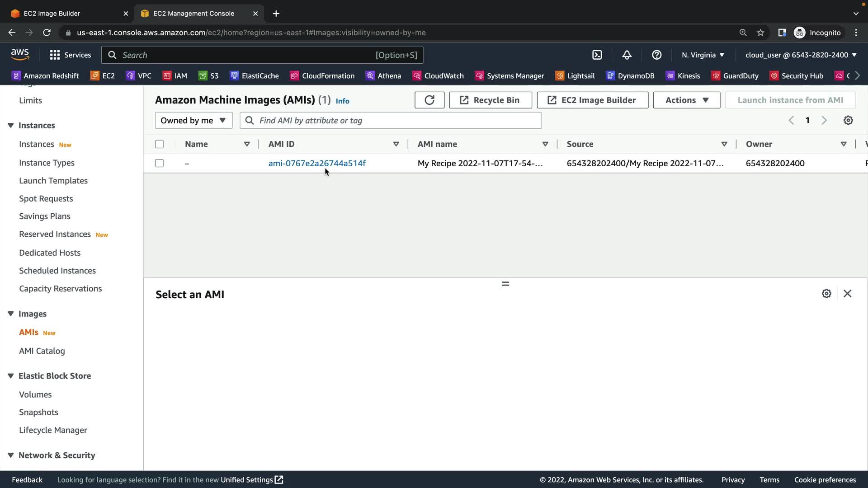This screenshot has width=868, height=488.
Task: Tick the select-all AMIs checkbox
Action: coord(159,144)
